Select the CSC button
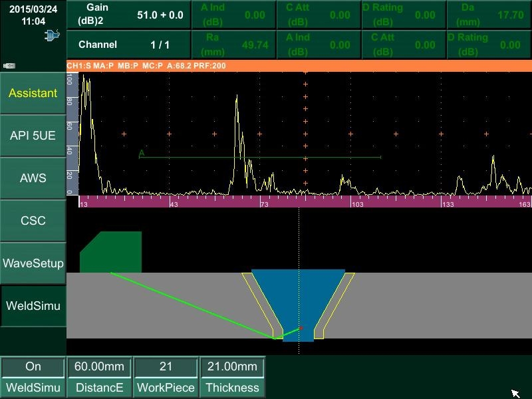 click(x=33, y=221)
